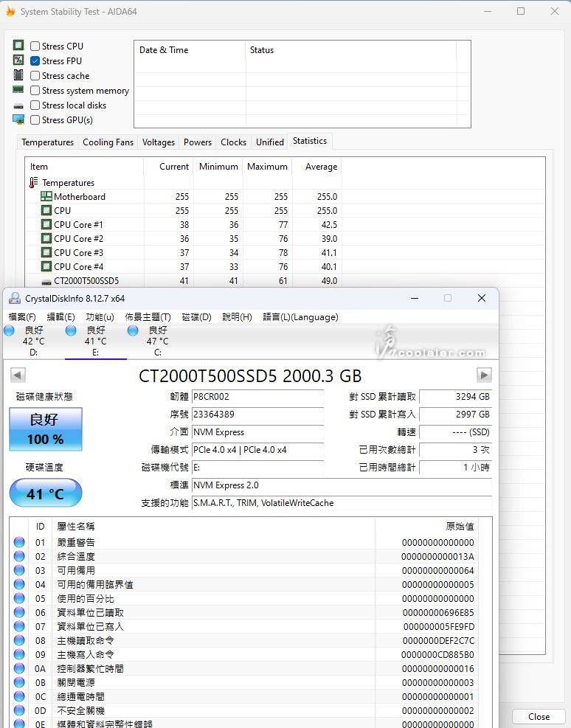Click the next disk right arrow button
Viewport: 571px width, 728px height.
coord(484,375)
